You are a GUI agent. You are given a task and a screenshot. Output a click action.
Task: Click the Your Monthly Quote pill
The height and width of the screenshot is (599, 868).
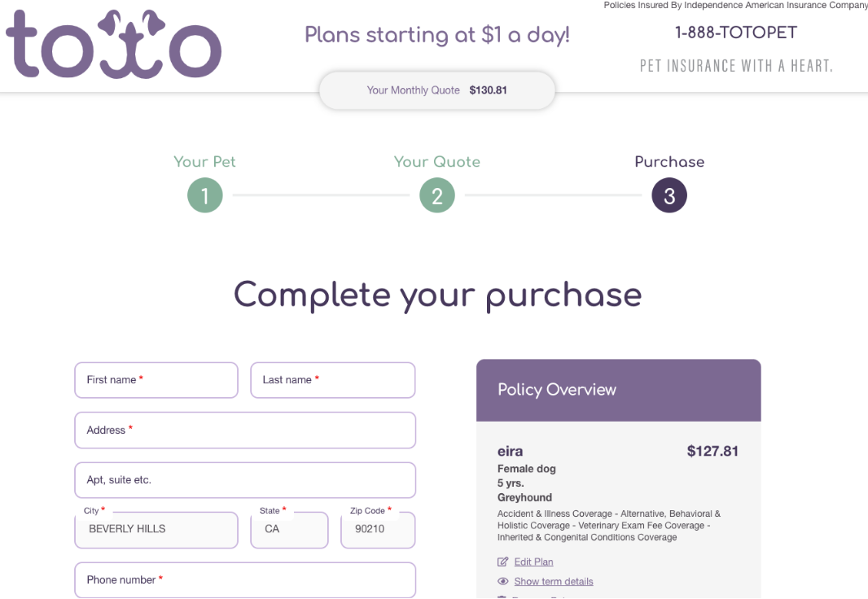tap(437, 90)
